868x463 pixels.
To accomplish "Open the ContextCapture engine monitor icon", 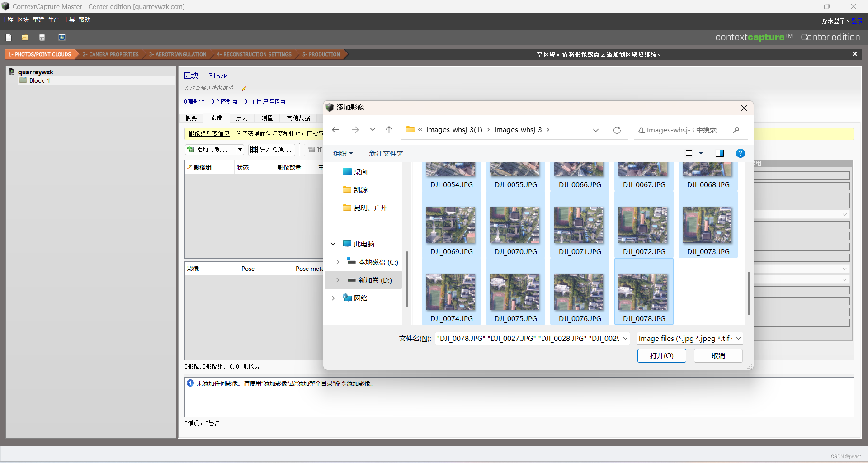I will pyautogui.click(x=61, y=37).
